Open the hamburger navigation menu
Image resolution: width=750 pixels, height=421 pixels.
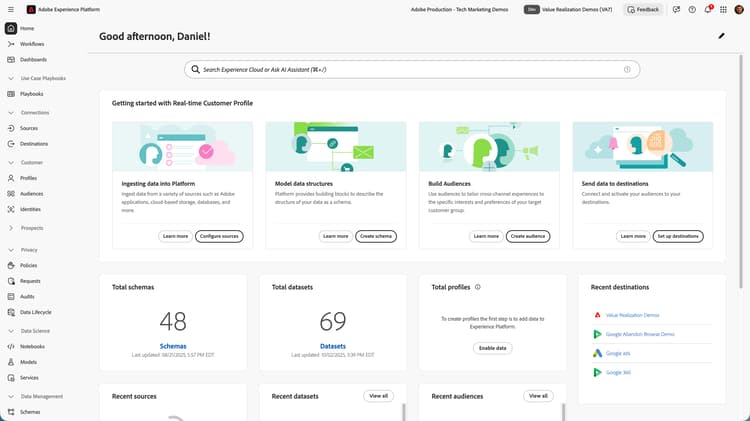click(x=11, y=10)
